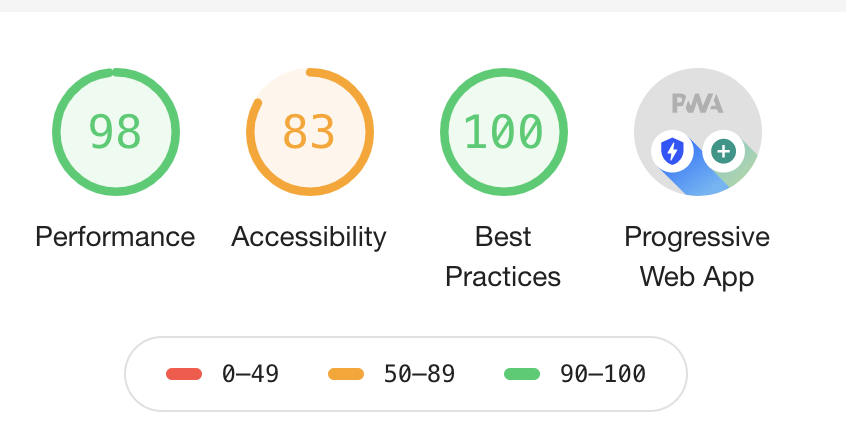Screen dimensions: 846x438
Task: Click the number 83 inside Accessibility gauge
Action: 309,132
